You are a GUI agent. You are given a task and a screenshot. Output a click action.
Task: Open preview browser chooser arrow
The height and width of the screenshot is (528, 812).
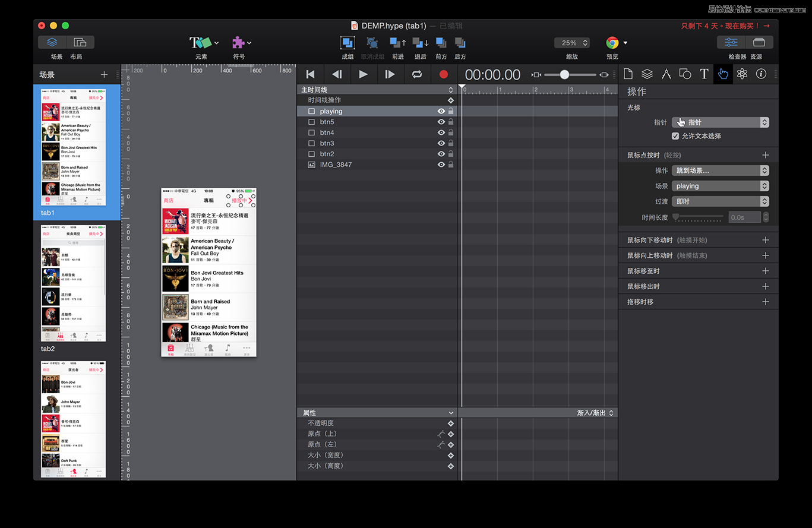(625, 43)
